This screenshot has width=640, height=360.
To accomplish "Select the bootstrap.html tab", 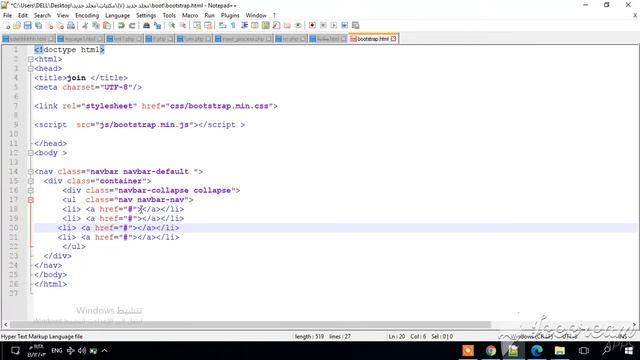I will point(372,39).
